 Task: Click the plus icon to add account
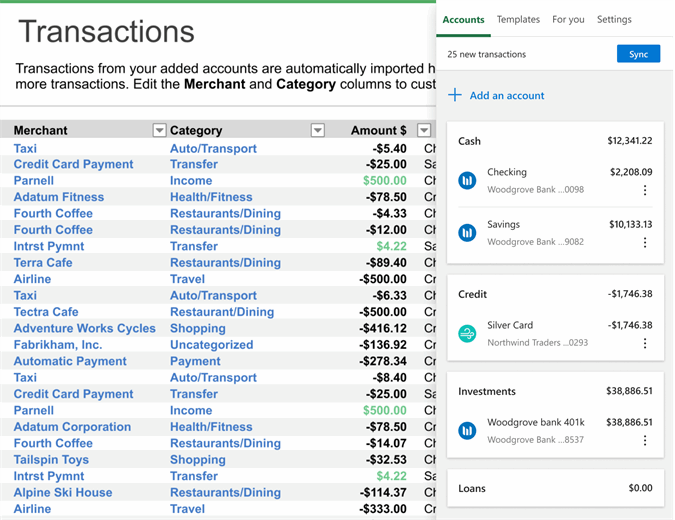tap(455, 95)
